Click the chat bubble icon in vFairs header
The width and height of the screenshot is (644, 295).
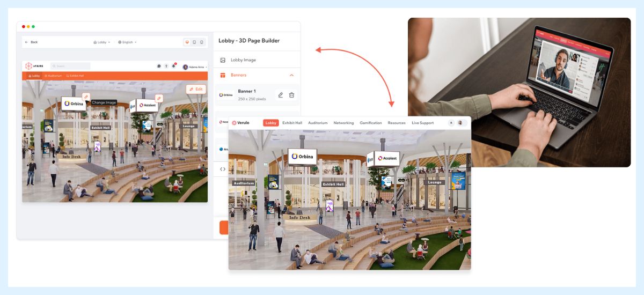(159, 66)
